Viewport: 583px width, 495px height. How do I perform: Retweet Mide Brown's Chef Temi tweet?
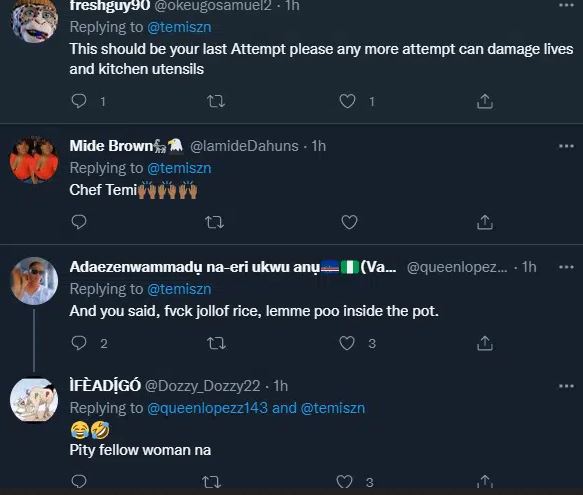point(215,222)
